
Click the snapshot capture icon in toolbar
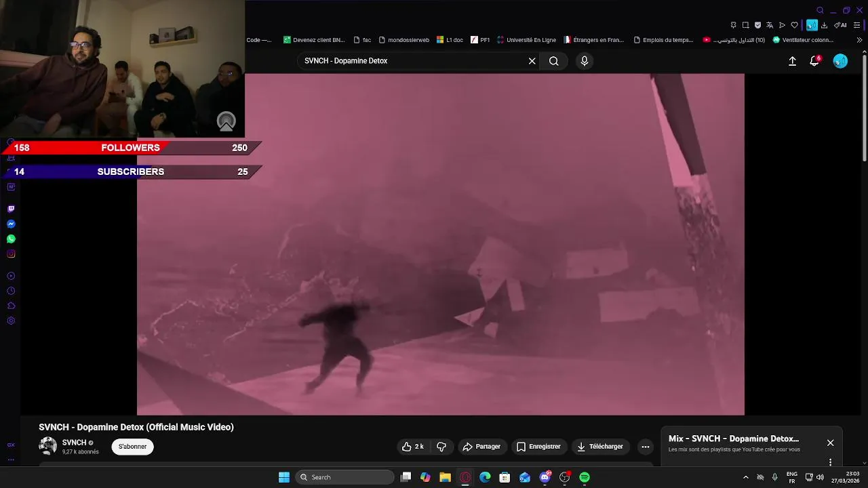[745, 25]
